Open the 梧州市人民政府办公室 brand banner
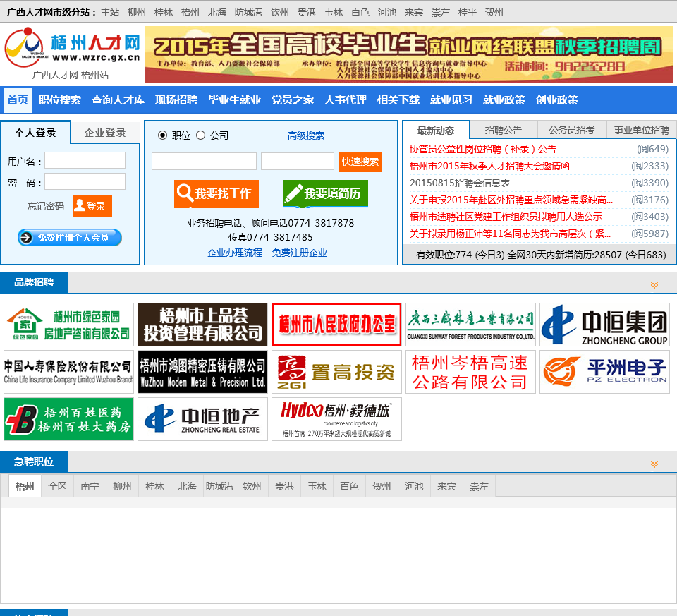 click(x=336, y=325)
